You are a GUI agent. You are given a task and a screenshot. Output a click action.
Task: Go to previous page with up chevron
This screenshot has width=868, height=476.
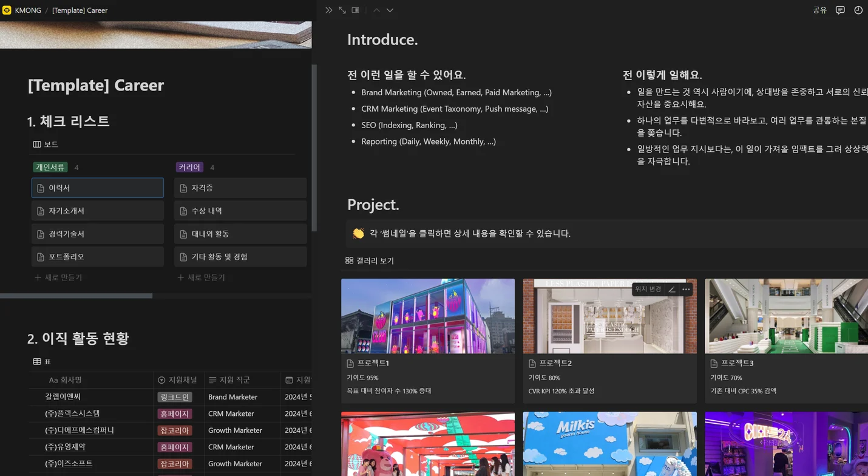(376, 10)
